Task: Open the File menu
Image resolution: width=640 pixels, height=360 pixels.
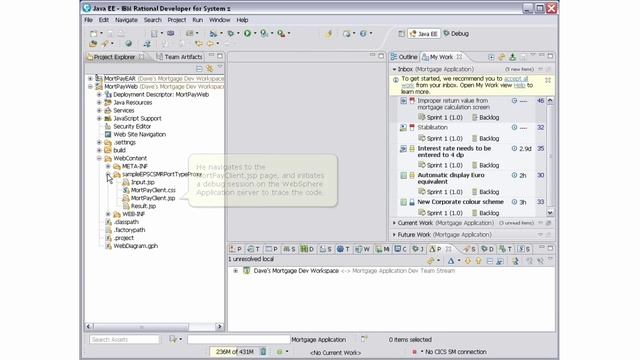Action: point(89,20)
